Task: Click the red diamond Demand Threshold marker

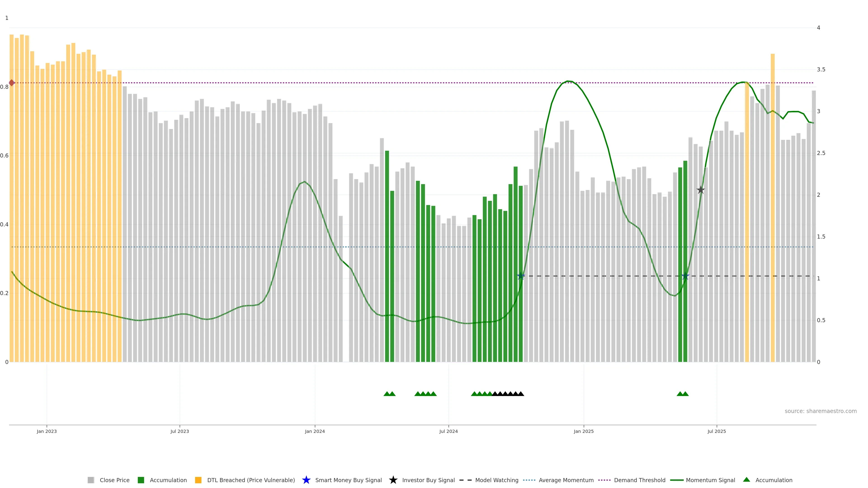Action: pyautogui.click(x=12, y=82)
